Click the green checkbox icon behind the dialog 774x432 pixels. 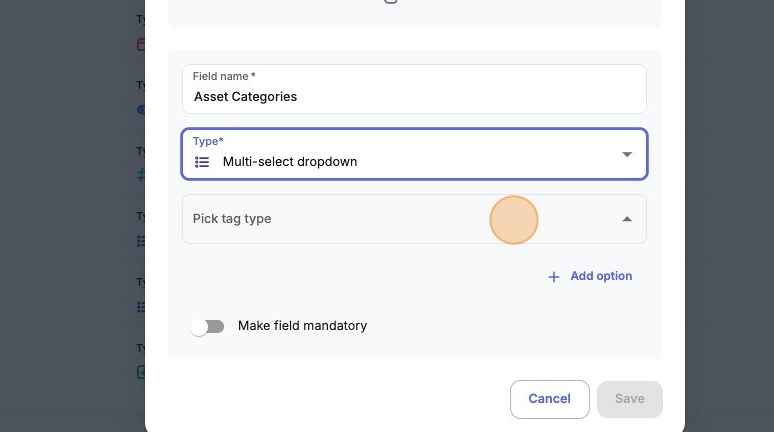pos(141,372)
